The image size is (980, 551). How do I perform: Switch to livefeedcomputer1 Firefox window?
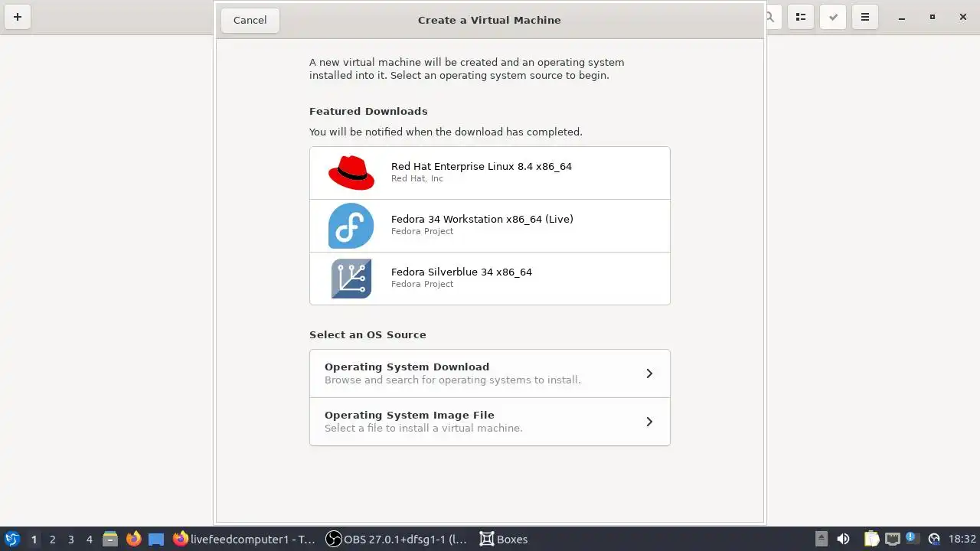[244, 539]
